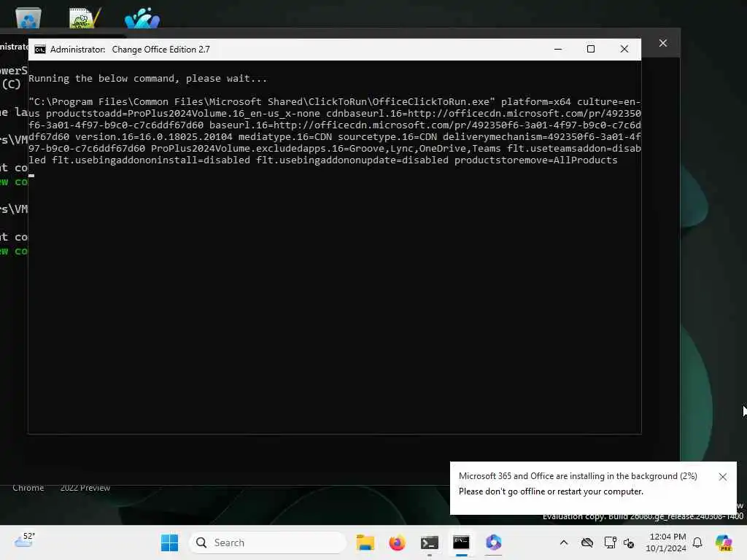Open the Change Office Edition window system icon
Image resolution: width=747 pixels, height=560 pixels.
click(40, 50)
